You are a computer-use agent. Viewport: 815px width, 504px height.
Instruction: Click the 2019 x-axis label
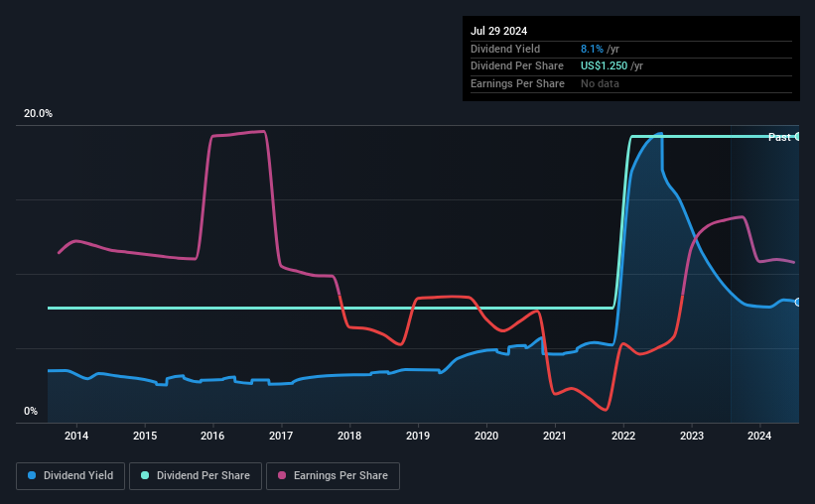pyautogui.click(x=418, y=436)
